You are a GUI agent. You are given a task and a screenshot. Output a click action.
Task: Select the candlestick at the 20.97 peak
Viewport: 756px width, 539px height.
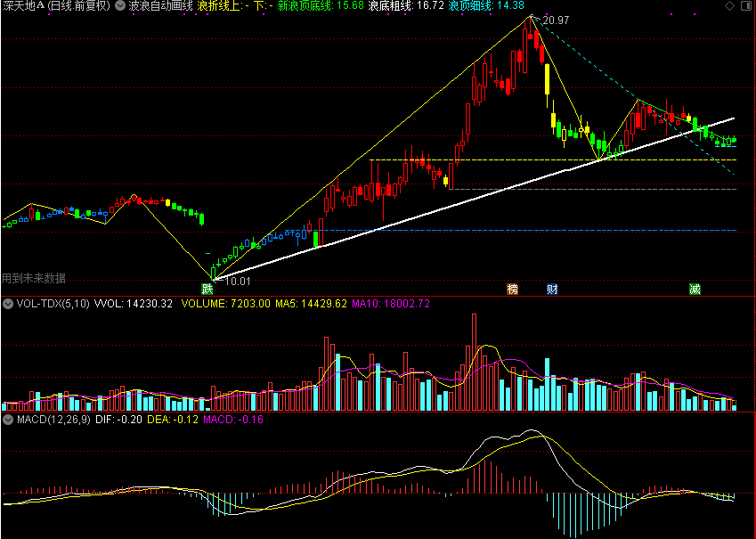[x=531, y=29]
